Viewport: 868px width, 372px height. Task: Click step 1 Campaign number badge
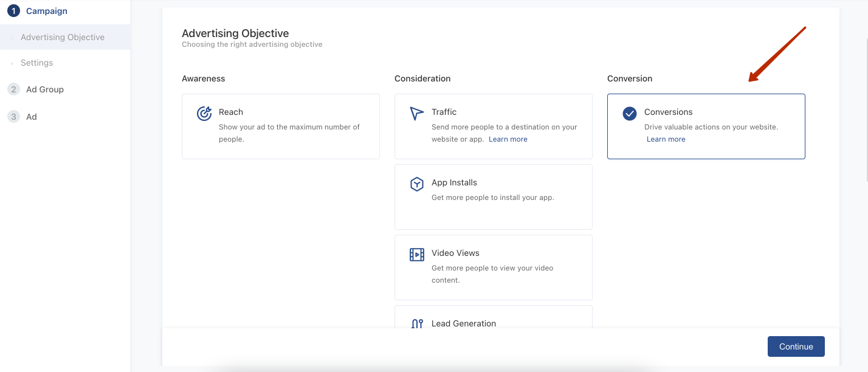click(x=13, y=11)
